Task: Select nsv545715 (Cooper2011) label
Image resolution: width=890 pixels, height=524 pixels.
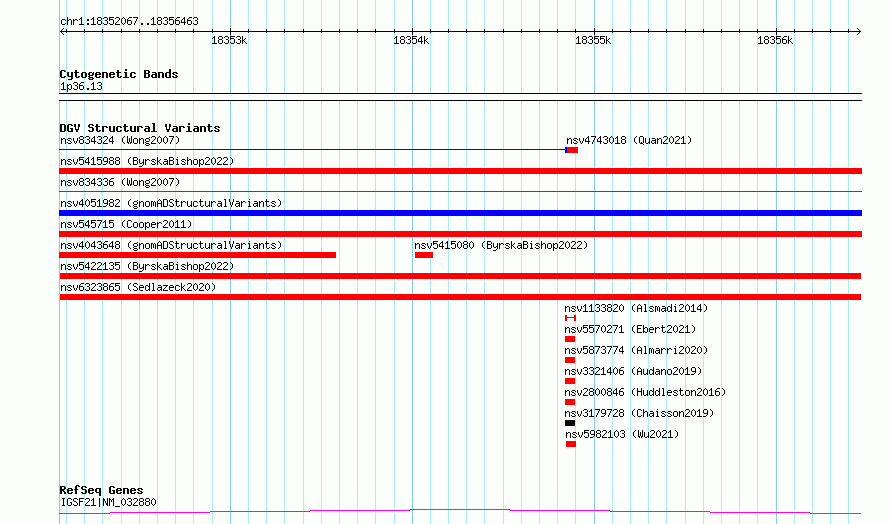Action: coord(126,224)
